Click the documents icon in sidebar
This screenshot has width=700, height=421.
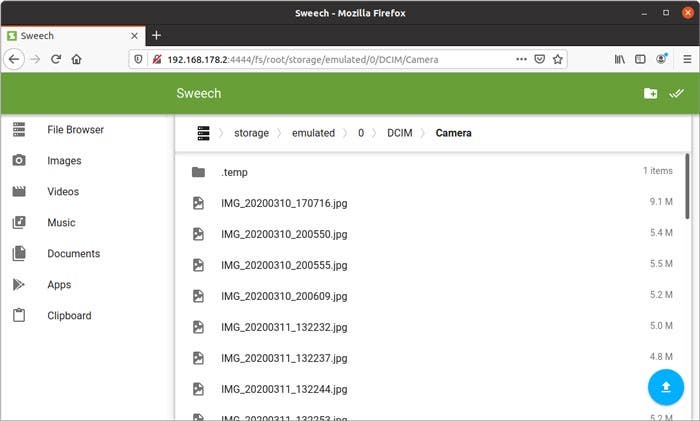point(19,253)
